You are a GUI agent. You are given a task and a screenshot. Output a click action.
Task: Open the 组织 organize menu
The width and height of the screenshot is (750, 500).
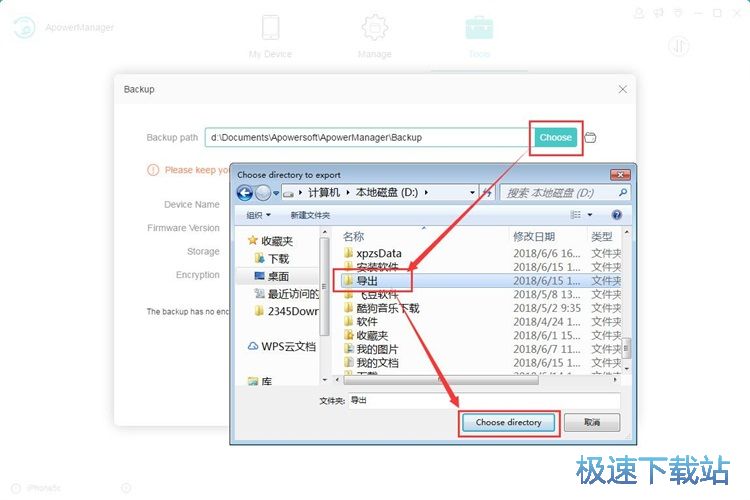tap(258, 215)
